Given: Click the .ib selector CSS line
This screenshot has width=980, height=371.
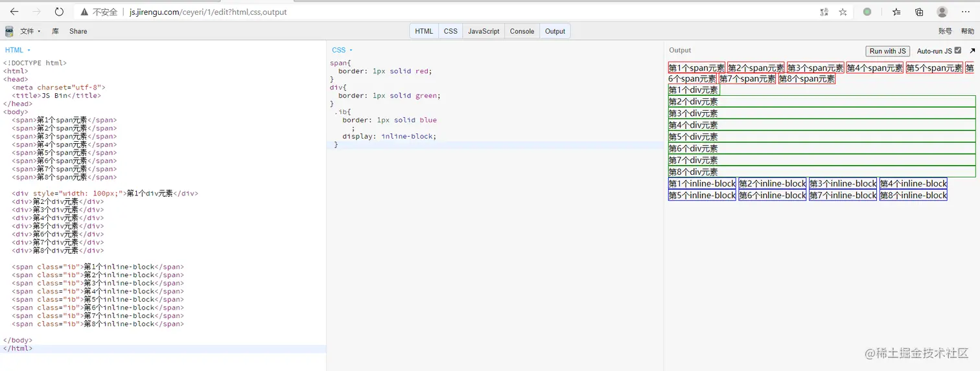Looking at the screenshot, I should 342,111.
